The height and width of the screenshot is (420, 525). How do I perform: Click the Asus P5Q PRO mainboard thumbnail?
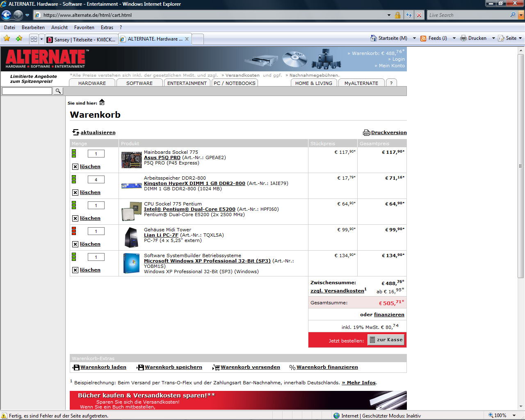pyautogui.click(x=132, y=160)
